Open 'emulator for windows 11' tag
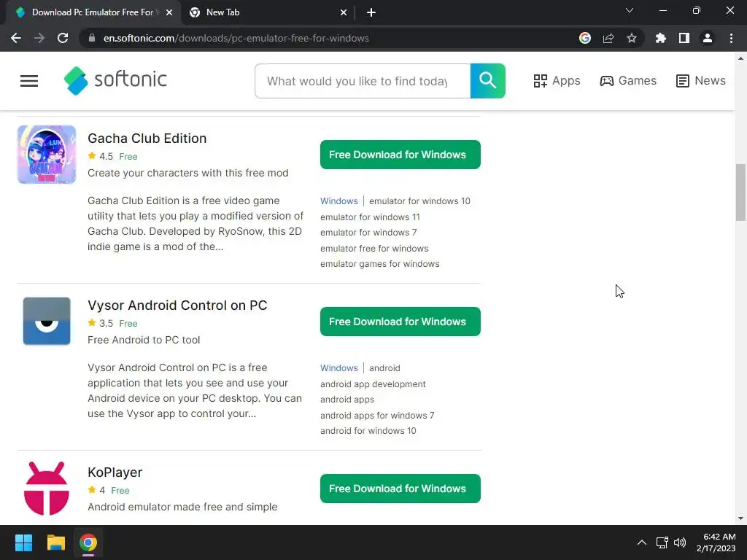Image resolution: width=747 pixels, height=560 pixels. 370,217
